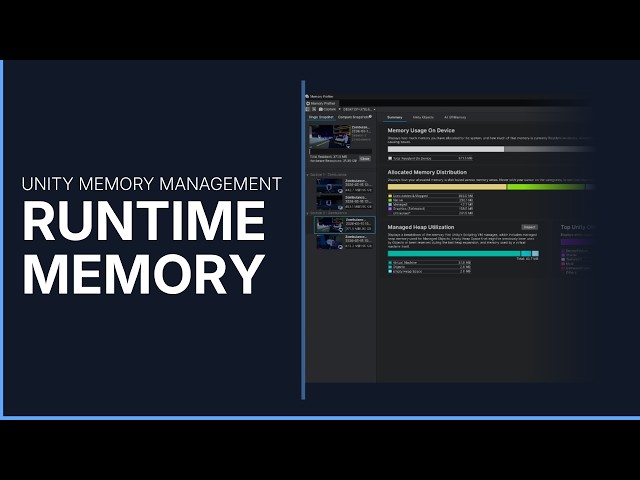Click the Executables & Mapped legend row
This screenshot has height=480, width=640.
coord(431,196)
